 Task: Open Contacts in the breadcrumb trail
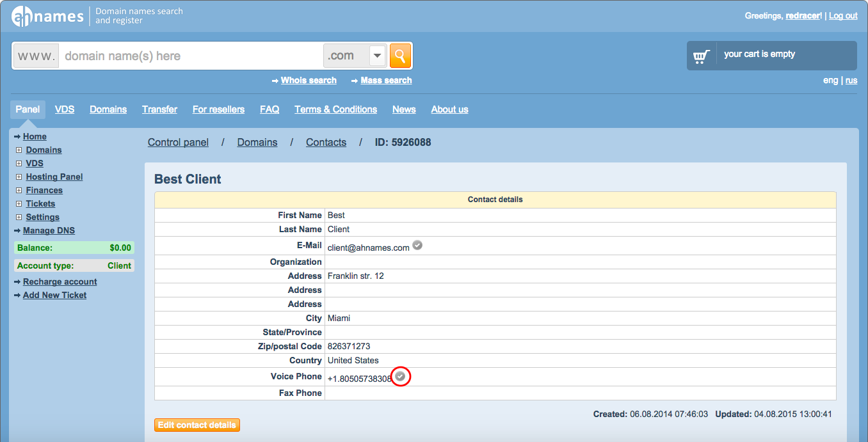coord(326,143)
